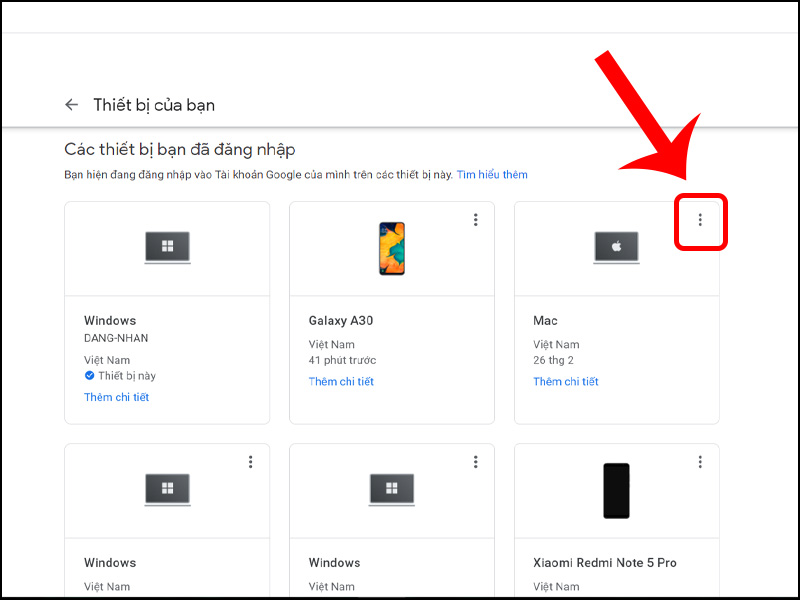
Task: Select the Galaxy A30 device name
Action: (x=341, y=320)
